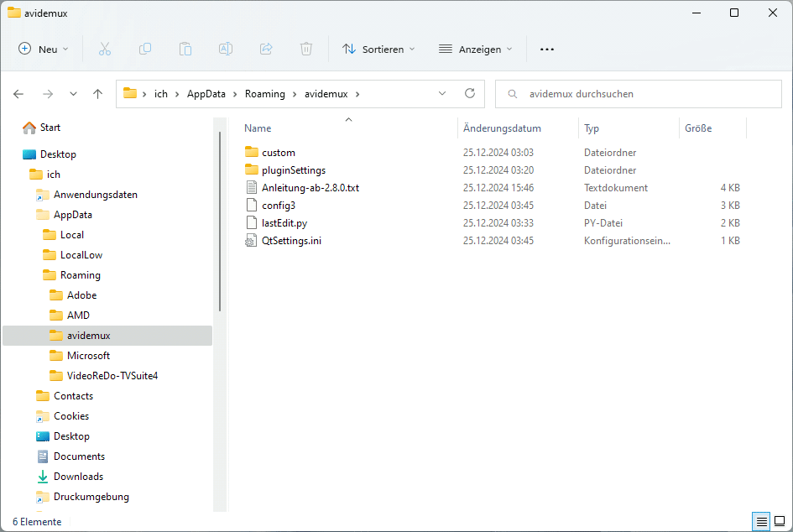Refresh the avidemux folder view
The height and width of the screenshot is (532, 793).
coord(470,93)
